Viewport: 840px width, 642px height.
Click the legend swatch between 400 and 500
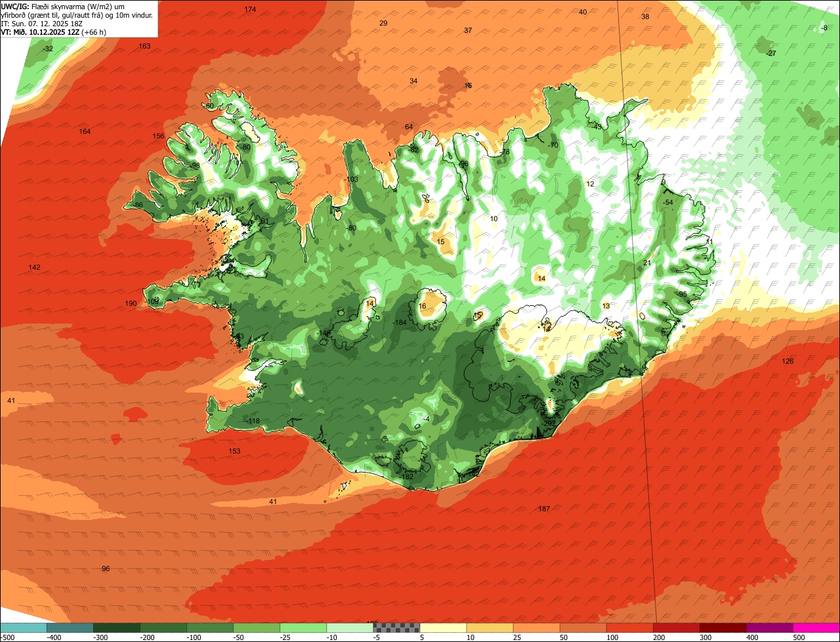tap(770, 628)
